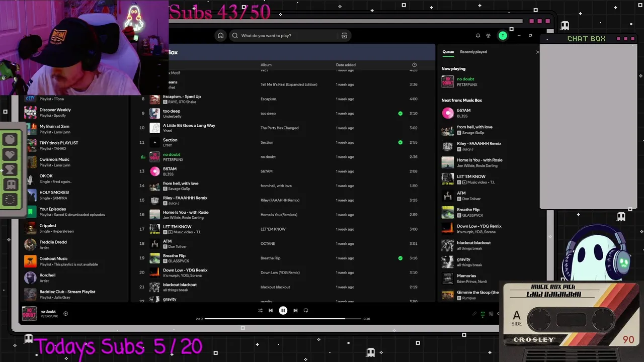The height and width of the screenshot is (362, 644).
Task: Open album link 'Tell Me It's Real (Expanded Edition)'
Action: (x=289, y=84)
